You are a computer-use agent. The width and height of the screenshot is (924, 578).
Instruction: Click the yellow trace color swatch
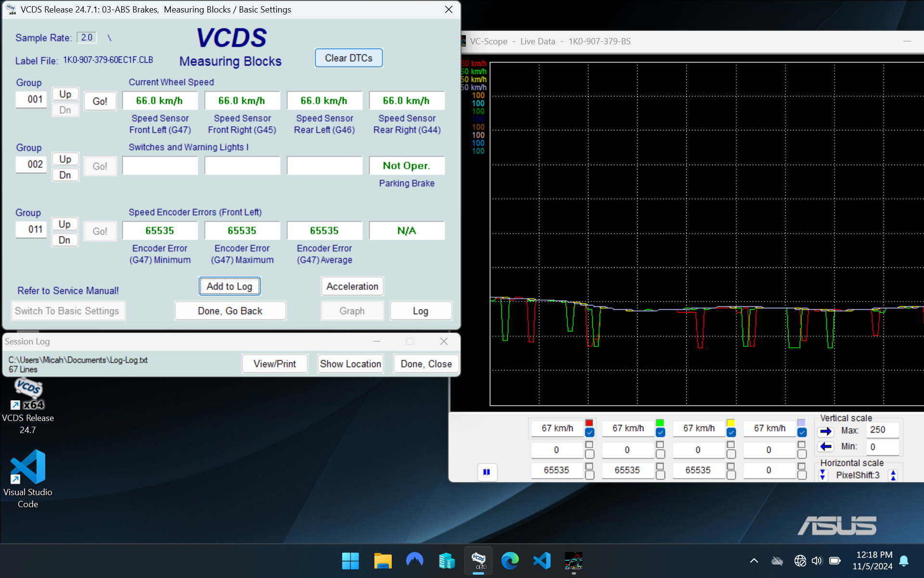coord(731,422)
